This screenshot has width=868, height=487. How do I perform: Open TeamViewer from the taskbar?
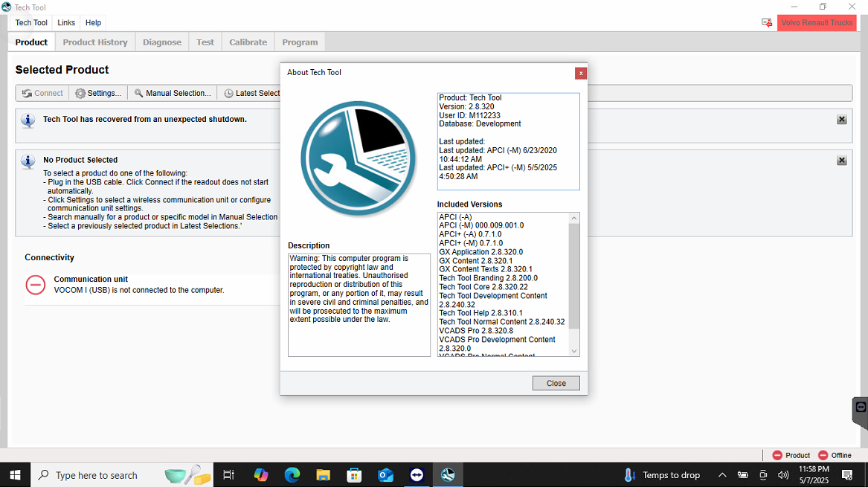tap(417, 475)
